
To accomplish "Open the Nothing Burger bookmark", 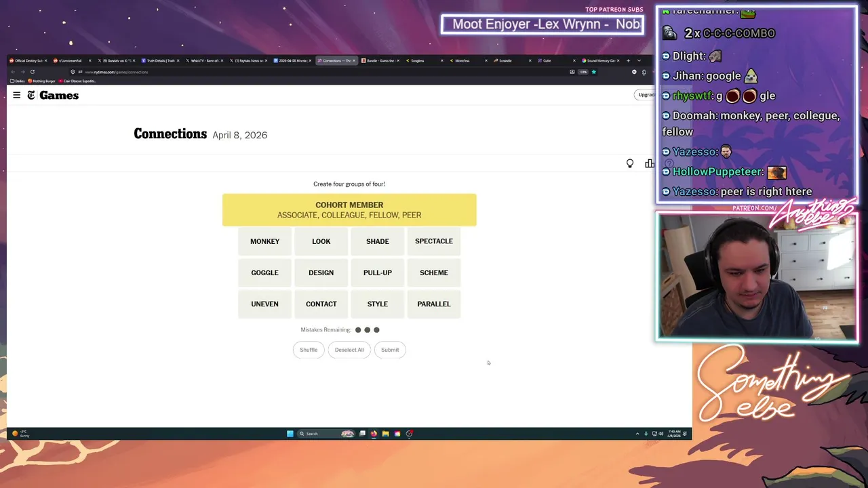I will [41, 81].
